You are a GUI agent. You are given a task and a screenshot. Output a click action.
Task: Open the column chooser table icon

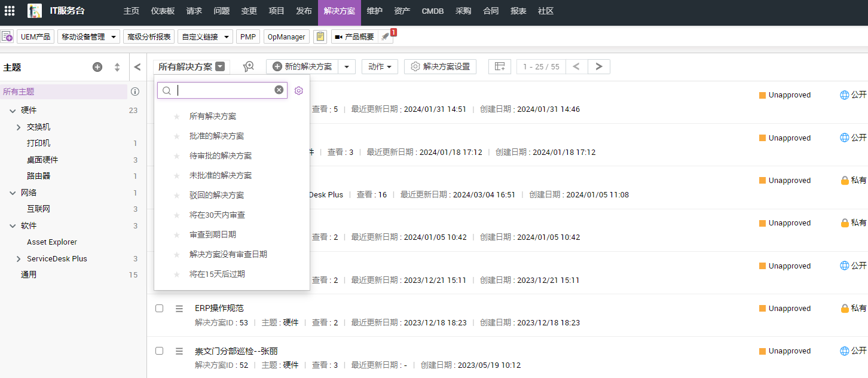[x=500, y=66]
